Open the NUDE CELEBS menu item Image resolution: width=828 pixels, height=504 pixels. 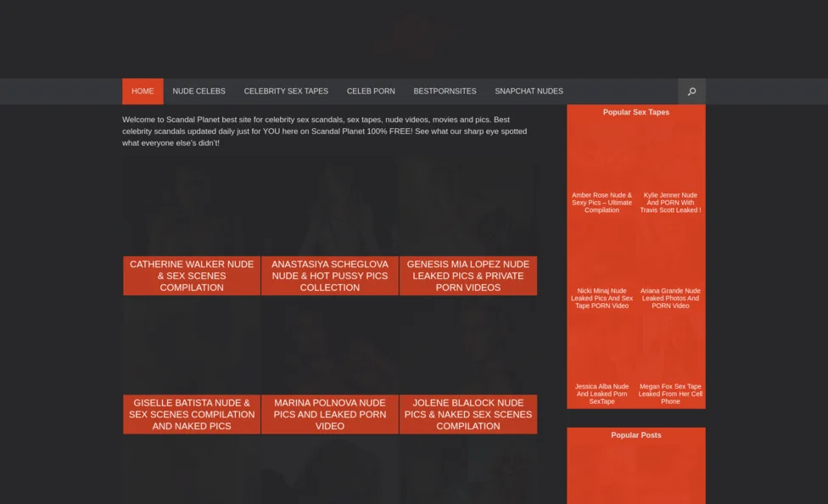[x=199, y=92]
